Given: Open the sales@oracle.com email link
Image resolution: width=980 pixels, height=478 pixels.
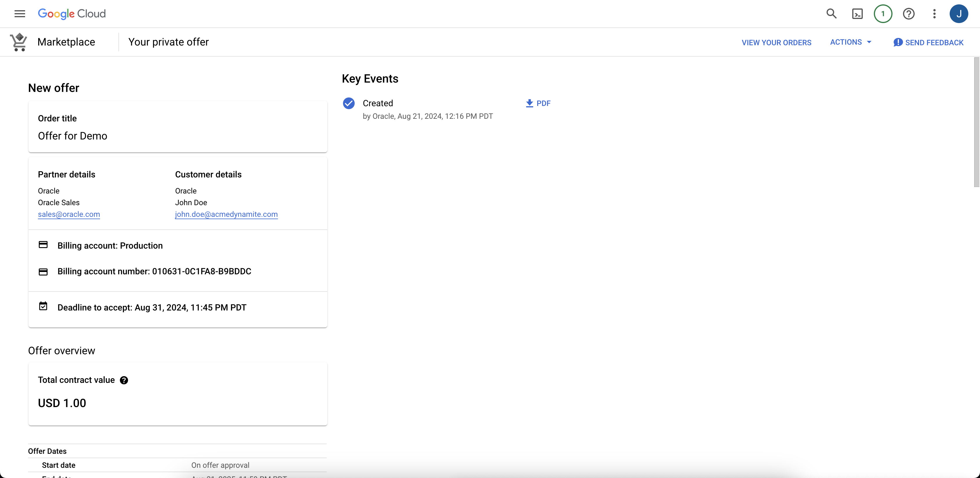Looking at the screenshot, I should pyautogui.click(x=69, y=214).
